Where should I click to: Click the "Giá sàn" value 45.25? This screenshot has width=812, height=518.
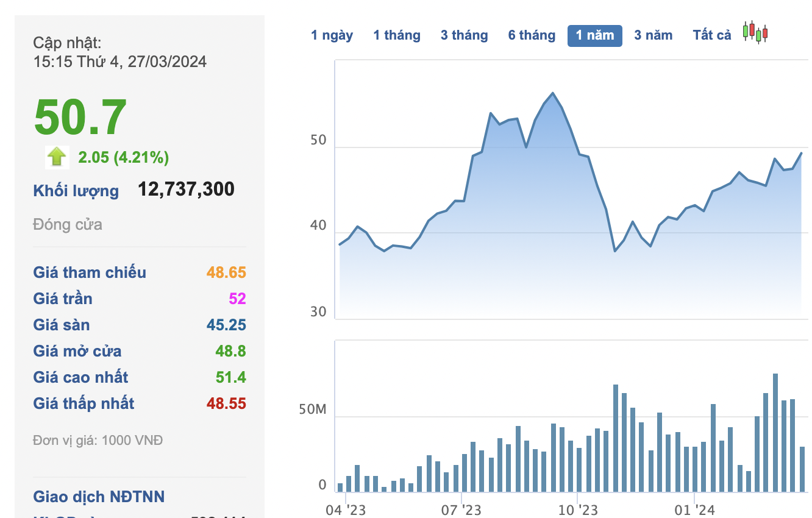[226, 325]
